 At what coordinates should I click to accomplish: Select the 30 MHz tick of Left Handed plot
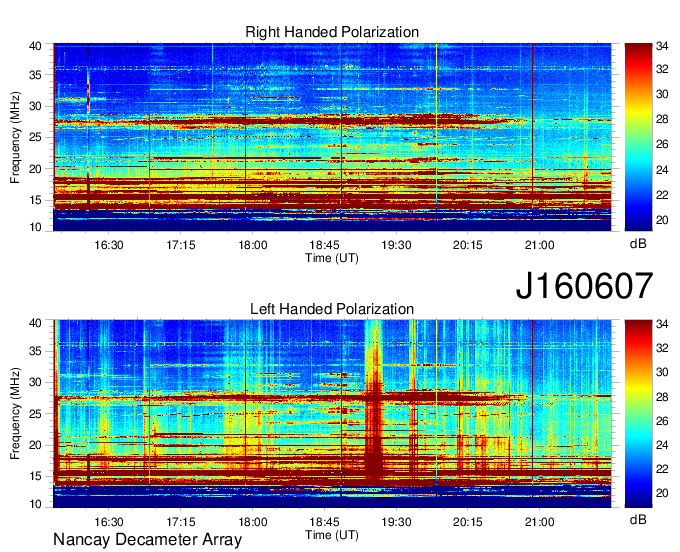[36, 382]
